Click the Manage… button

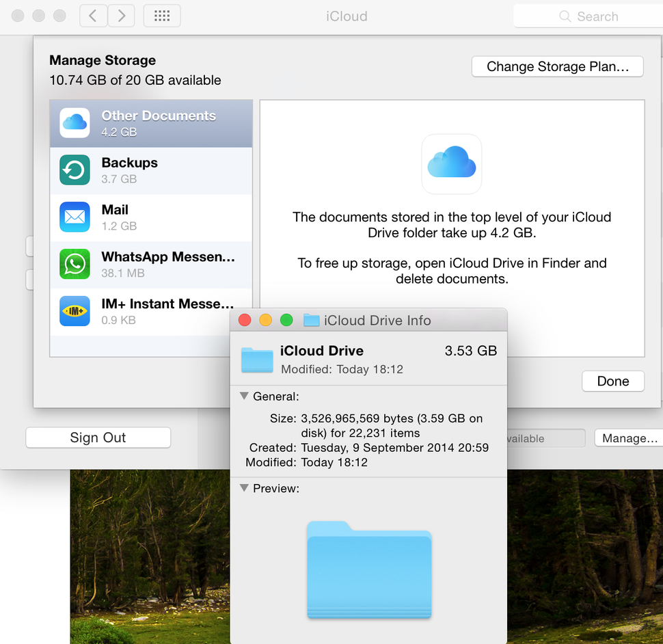tap(629, 438)
